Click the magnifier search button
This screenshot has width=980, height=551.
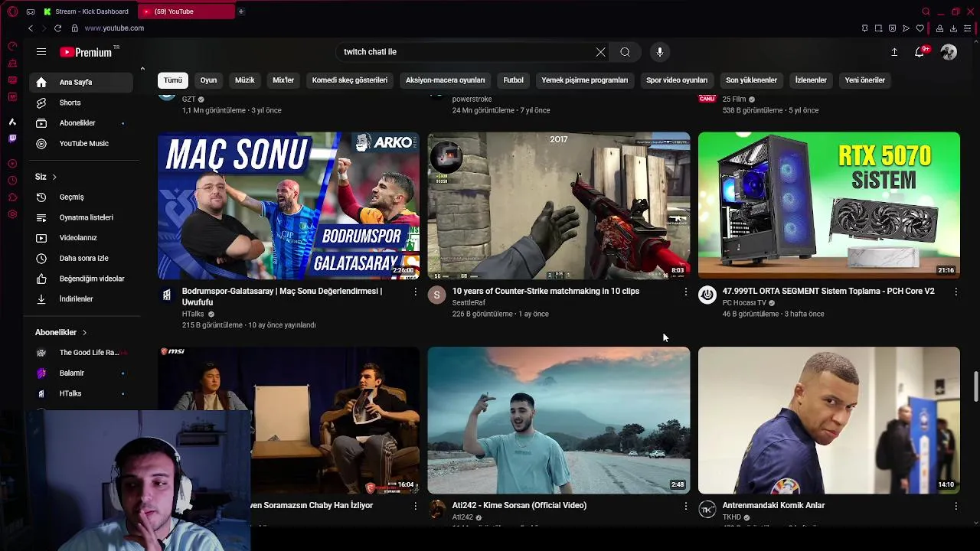[x=625, y=52]
